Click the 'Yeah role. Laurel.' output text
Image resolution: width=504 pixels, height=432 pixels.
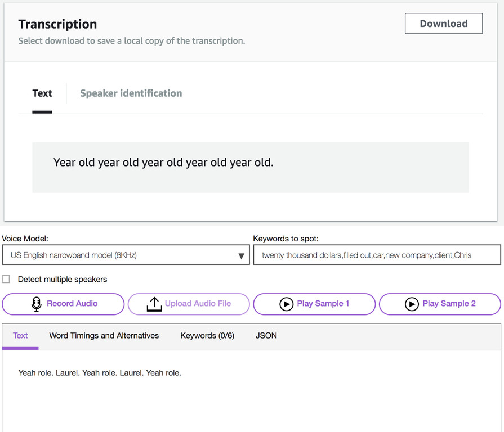click(x=100, y=373)
